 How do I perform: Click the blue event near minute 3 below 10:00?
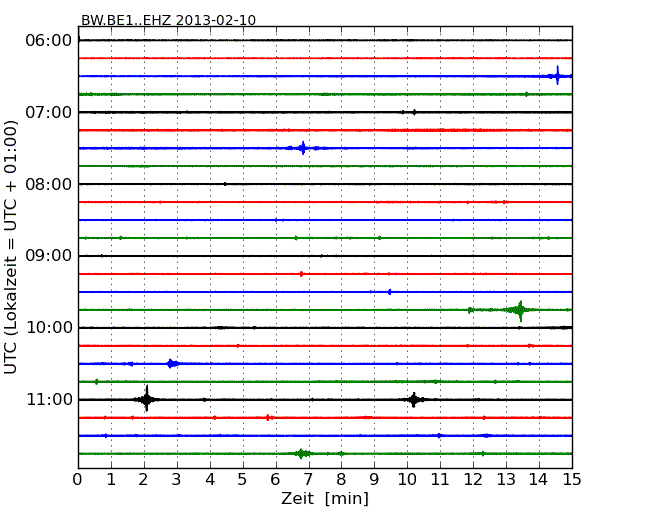(x=171, y=364)
